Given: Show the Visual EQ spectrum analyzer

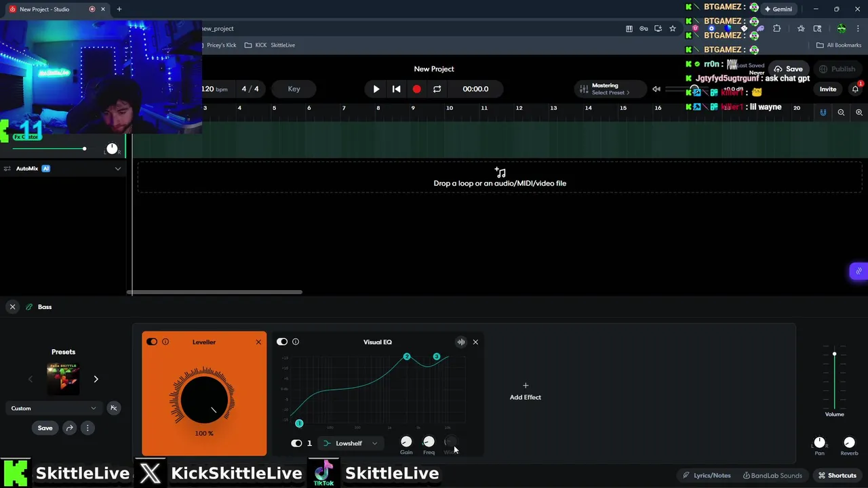Looking at the screenshot, I should [461, 342].
